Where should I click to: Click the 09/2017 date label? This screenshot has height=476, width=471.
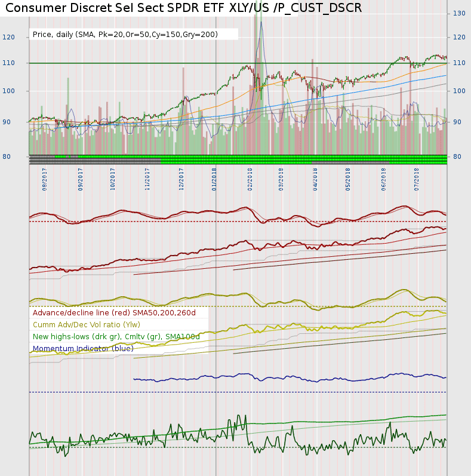[80, 179]
